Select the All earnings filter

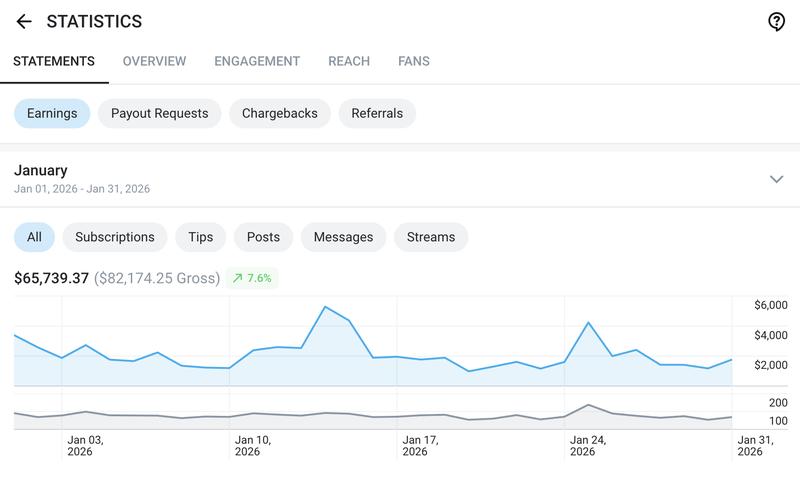point(34,237)
